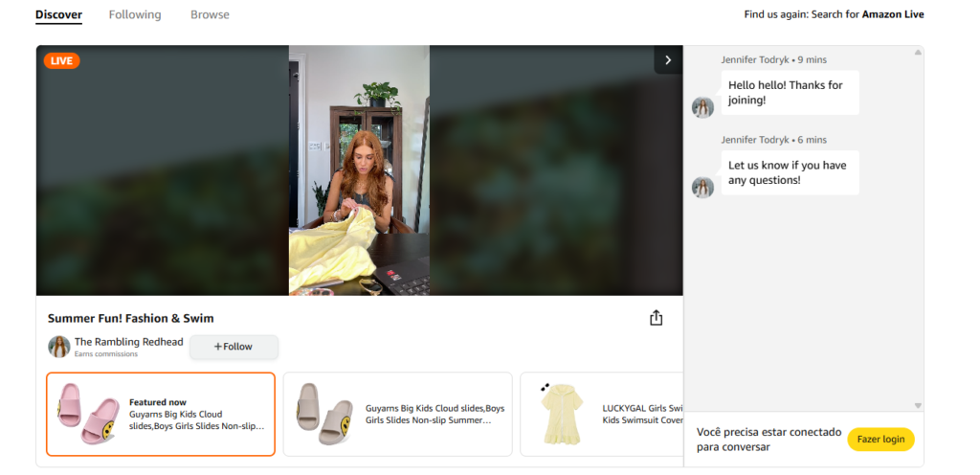Open the beige Guyarns Big Kids slides title
This screenshot has width=980, height=475.
pos(434,414)
